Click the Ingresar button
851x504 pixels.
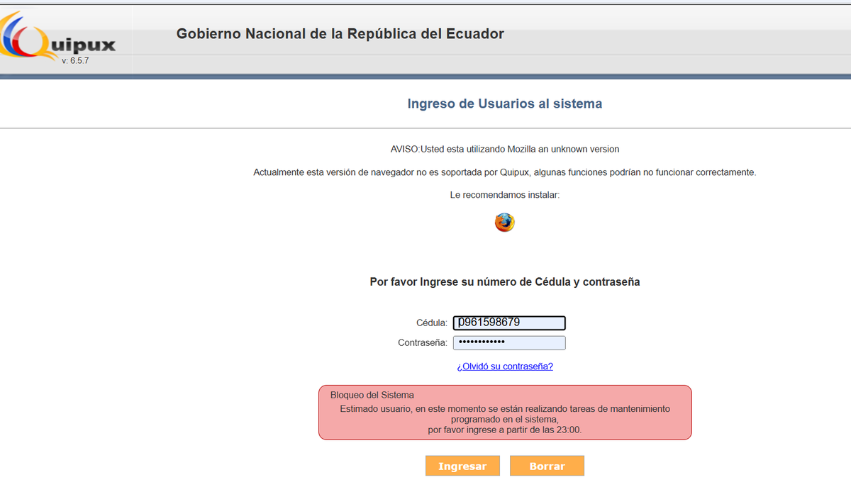(x=462, y=466)
